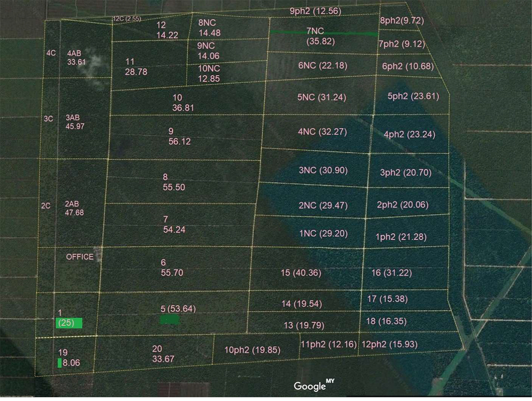
Task: Click the '4AB 33.61' plot label
Action: [76, 58]
